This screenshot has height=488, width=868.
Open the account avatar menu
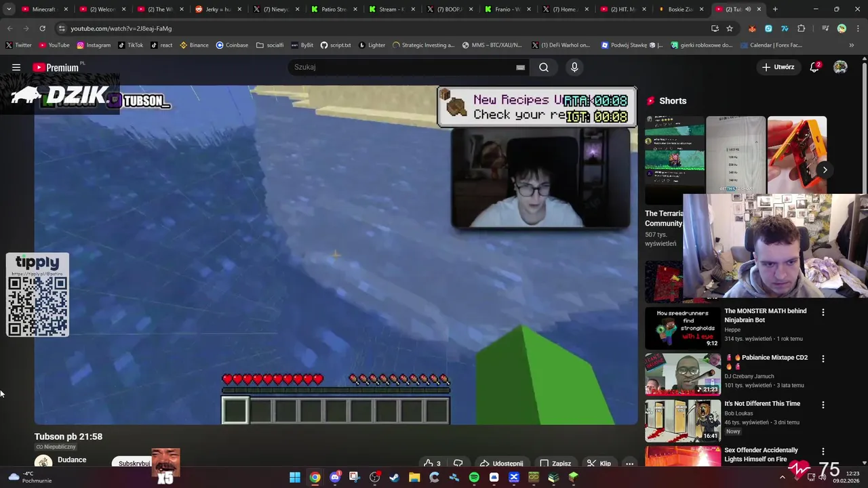840,67
